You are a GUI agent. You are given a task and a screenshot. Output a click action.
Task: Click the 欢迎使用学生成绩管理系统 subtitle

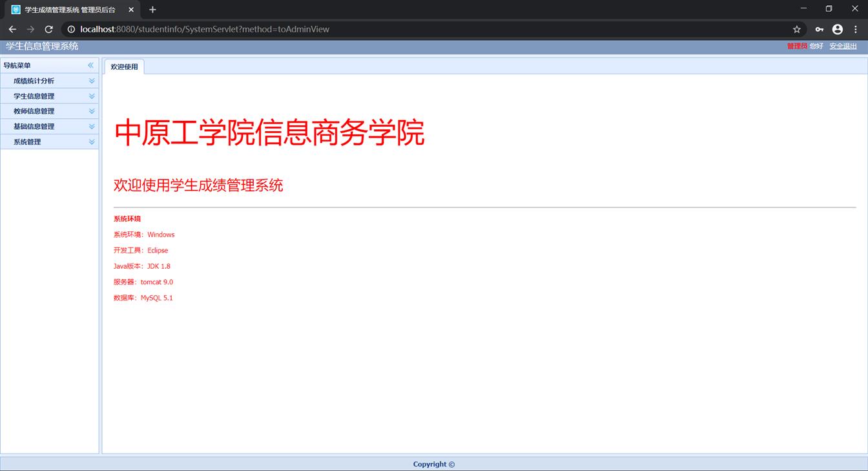[x=198, y=185]
